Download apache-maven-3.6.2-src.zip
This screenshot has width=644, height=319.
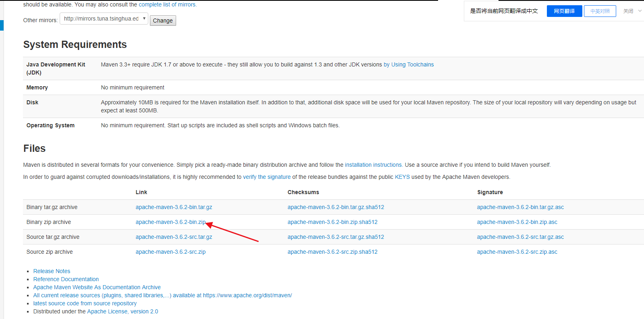[x=170, y=252]
